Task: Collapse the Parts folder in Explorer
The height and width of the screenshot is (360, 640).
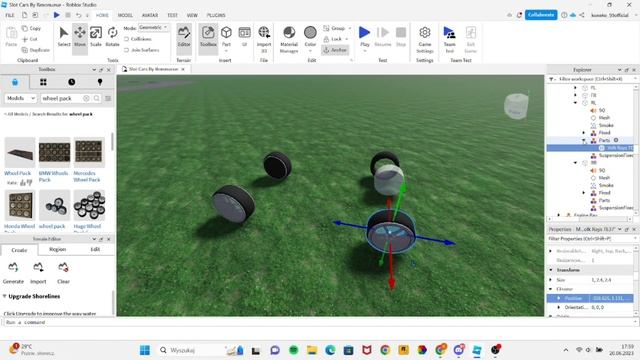Action: tap(584, 140)
